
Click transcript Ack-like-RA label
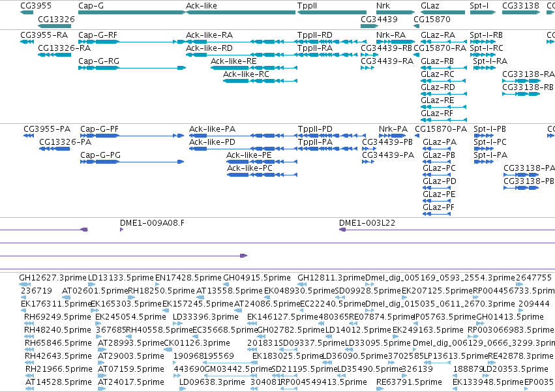click(209, 35)
